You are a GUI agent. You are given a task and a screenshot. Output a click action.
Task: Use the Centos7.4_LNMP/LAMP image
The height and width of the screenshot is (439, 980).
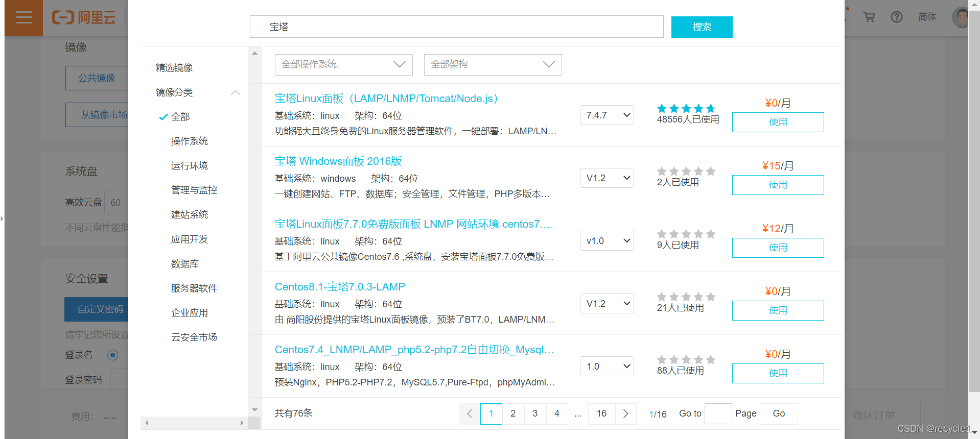[x=778, y=374]
